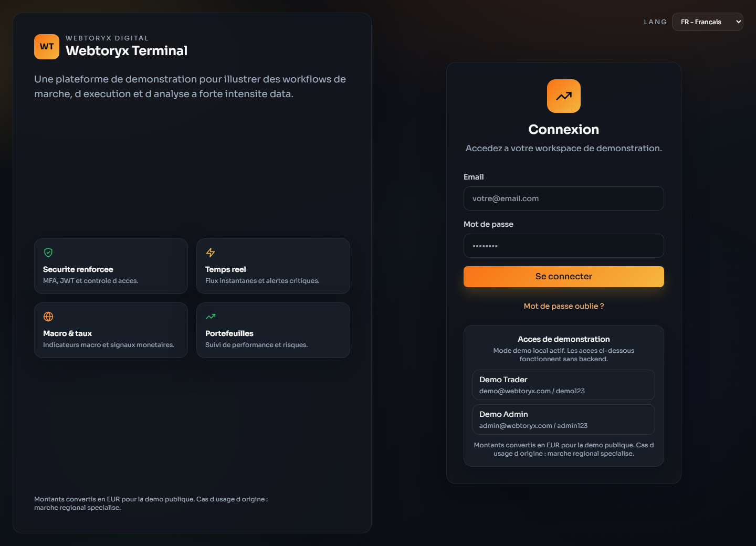This screenshot has width=756, height=546.
Task: Click the lightning bolt Temps reel icon
Action: (210, 253)
